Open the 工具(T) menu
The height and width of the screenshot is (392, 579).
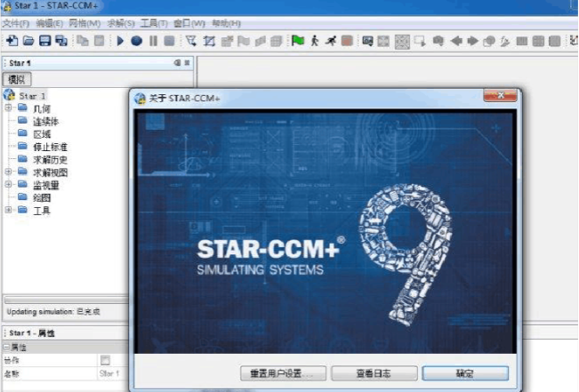click(154, 24)
